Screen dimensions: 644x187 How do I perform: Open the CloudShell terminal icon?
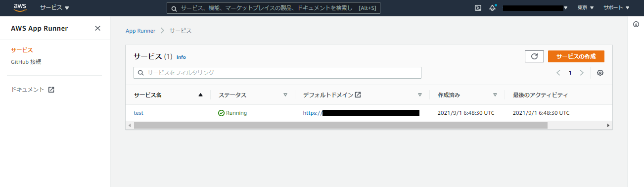click(x=478, y=8)
